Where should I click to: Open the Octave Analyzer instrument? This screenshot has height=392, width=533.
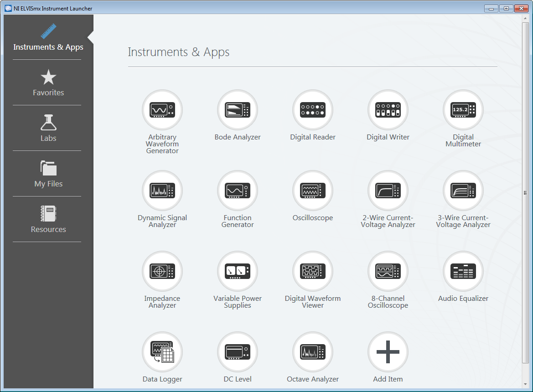[x=312, y=352]
